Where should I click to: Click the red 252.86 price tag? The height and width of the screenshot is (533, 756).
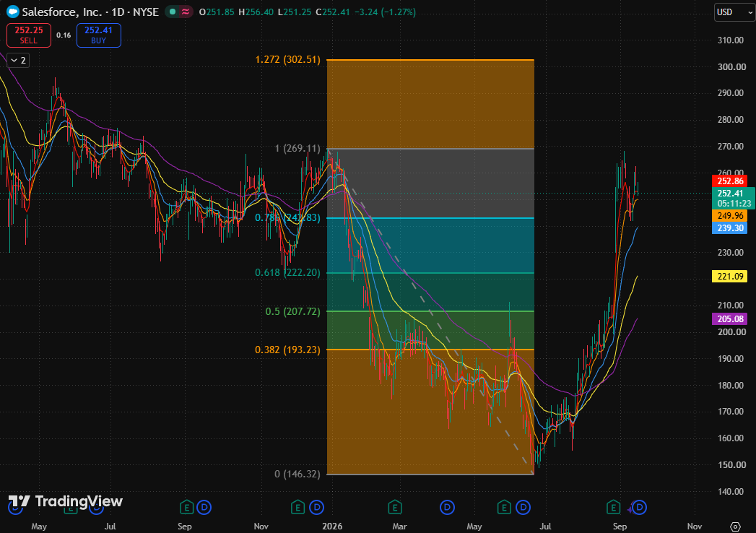pos(729,181)
